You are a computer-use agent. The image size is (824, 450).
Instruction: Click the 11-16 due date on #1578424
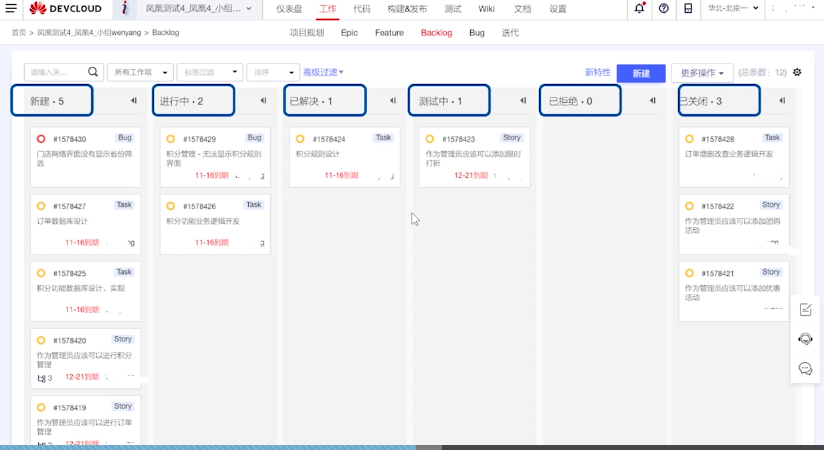[341, 176]
